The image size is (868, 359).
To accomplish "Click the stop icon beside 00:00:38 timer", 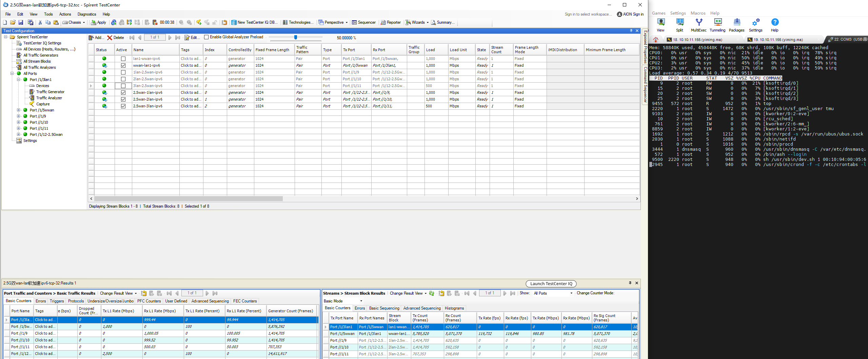I will (x=155, y=22).
